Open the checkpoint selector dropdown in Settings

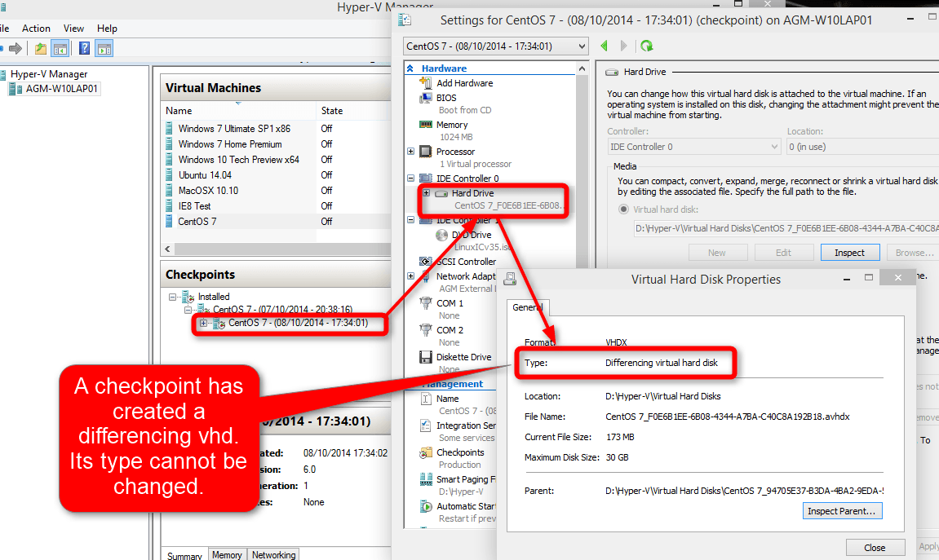coord(496,46)
